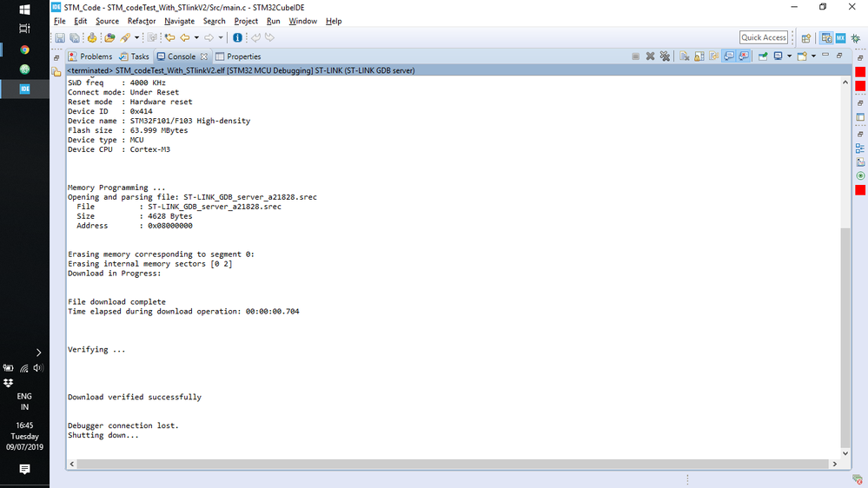Click the horizontal scrollbar right arrow

[835, 464]
